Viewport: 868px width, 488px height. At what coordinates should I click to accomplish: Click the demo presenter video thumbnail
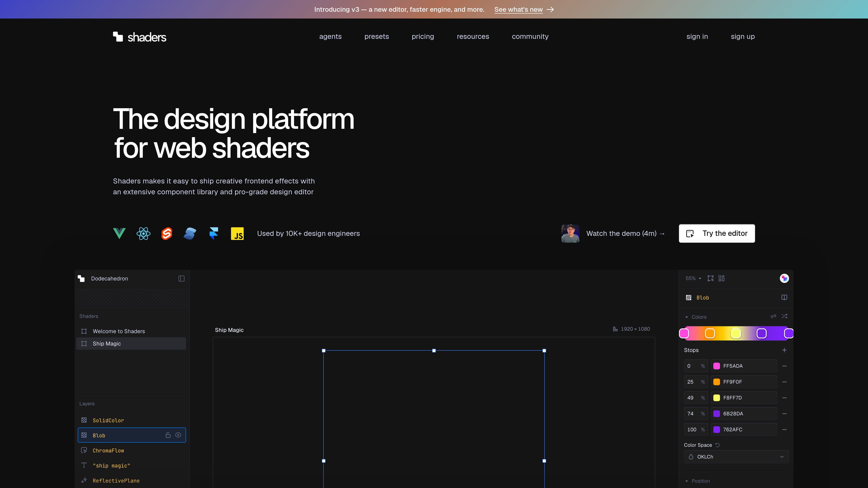pos(570,233)
